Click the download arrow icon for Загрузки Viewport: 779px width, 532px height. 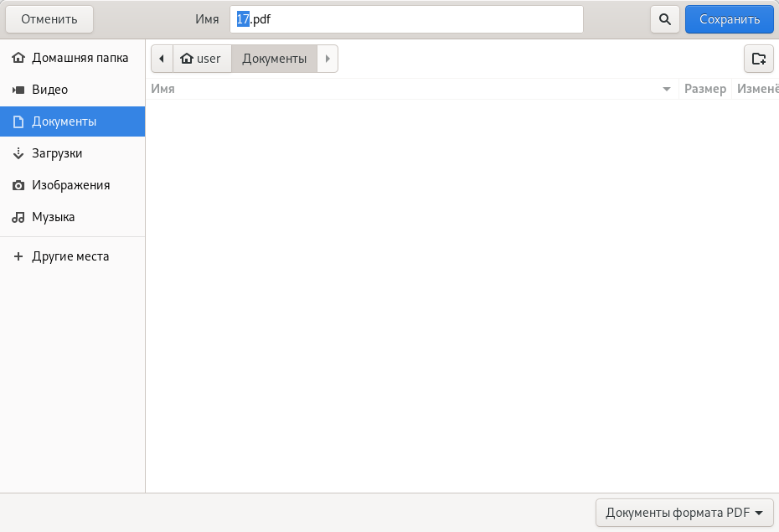pos(18,153)
